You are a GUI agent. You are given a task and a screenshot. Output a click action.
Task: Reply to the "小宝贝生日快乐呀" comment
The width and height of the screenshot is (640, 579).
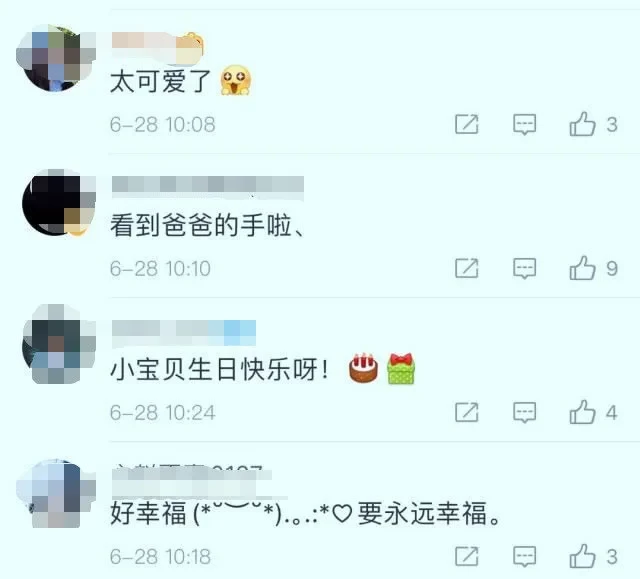click(524, 413)
